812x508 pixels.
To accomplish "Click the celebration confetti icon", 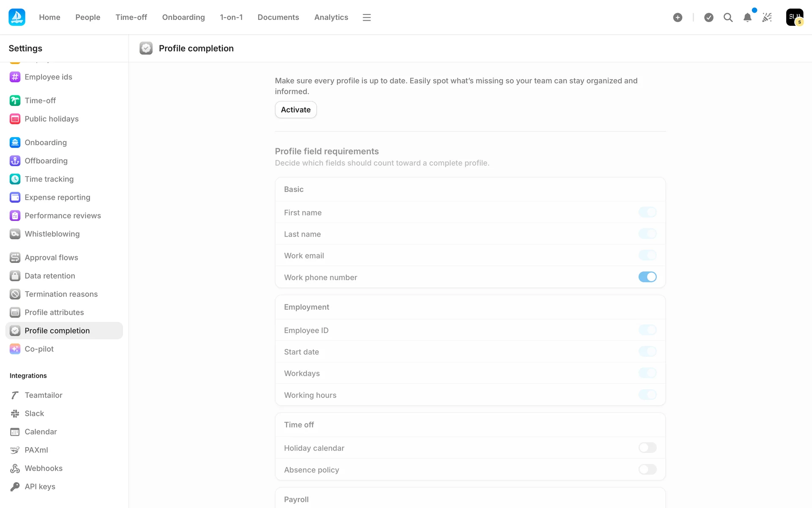I will tap(767, 17).
